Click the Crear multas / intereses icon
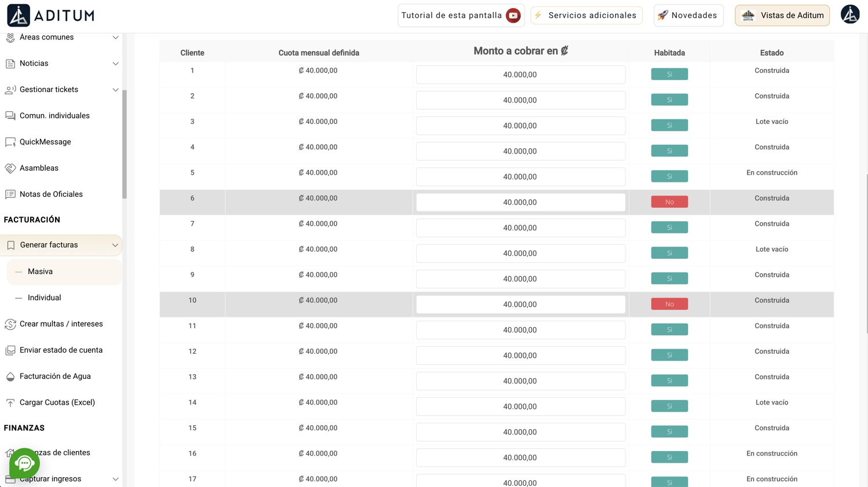868x487 pixels. tap(10, 324)
